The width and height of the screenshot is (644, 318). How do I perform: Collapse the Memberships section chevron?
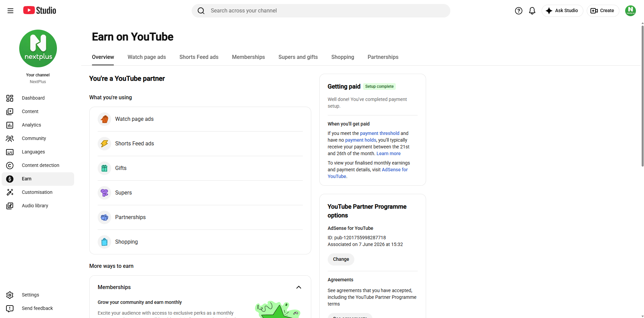[x=299, y=287]
